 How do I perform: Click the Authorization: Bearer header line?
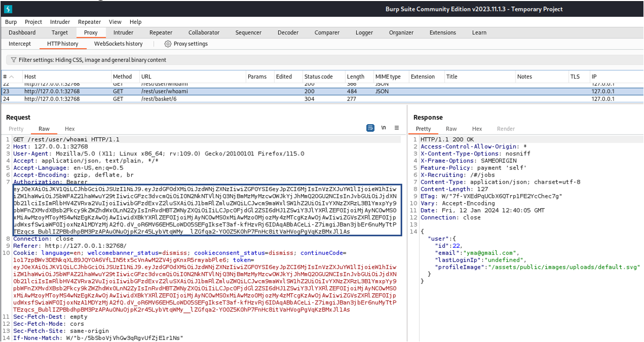tap(50, 182)
